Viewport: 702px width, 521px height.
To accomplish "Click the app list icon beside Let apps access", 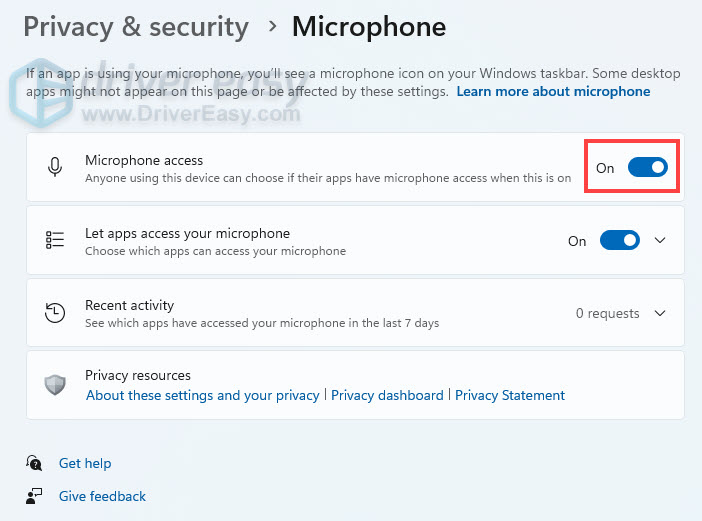I will click(56, 240).
